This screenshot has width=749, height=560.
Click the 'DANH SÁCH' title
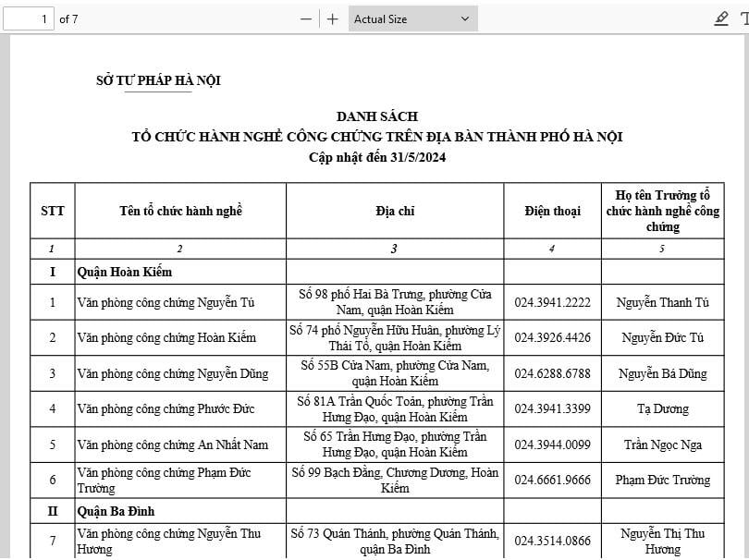pyautogui.click(x=377, y=116)
